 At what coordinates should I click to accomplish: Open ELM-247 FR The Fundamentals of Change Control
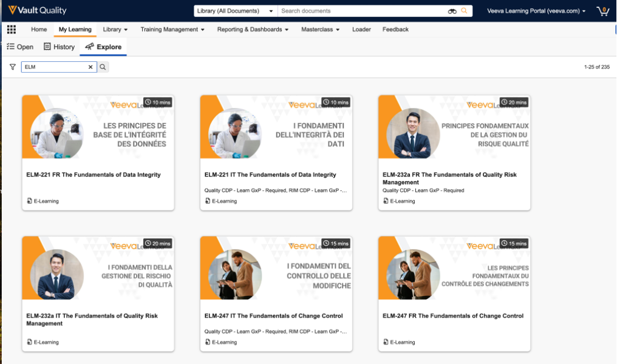pos(453,315)
